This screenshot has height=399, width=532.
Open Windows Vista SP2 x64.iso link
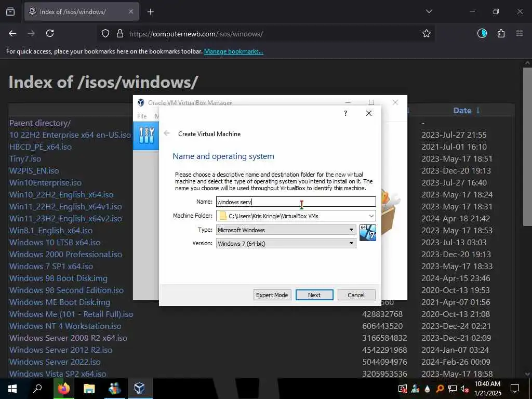[58, 374]
